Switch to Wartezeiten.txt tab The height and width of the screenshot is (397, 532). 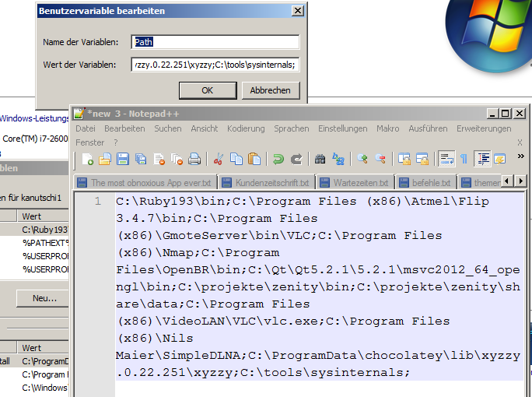355,183
